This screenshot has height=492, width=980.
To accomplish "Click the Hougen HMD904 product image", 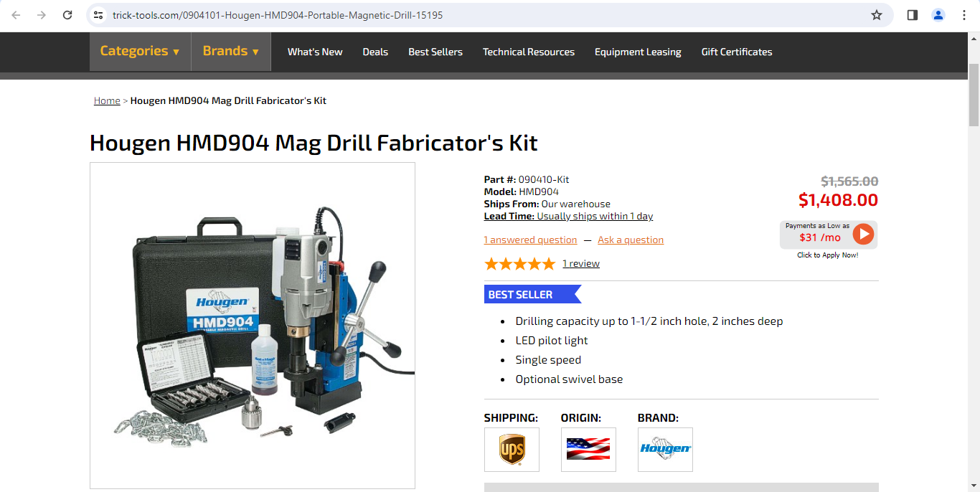I will (253, 326).
